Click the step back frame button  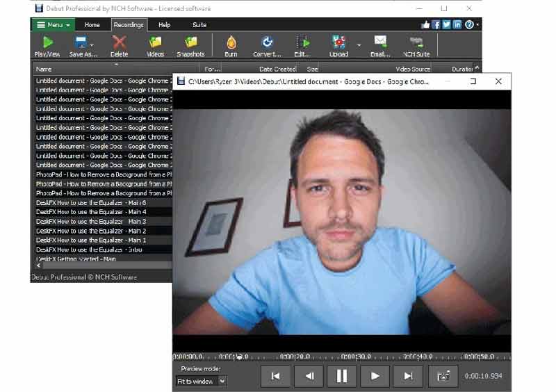[309, 376]
